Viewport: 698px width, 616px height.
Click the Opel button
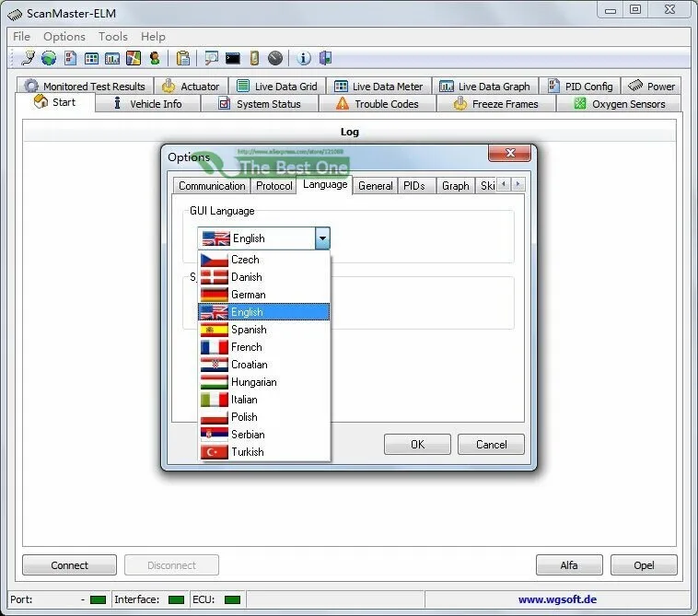click(x=644, y=564)
